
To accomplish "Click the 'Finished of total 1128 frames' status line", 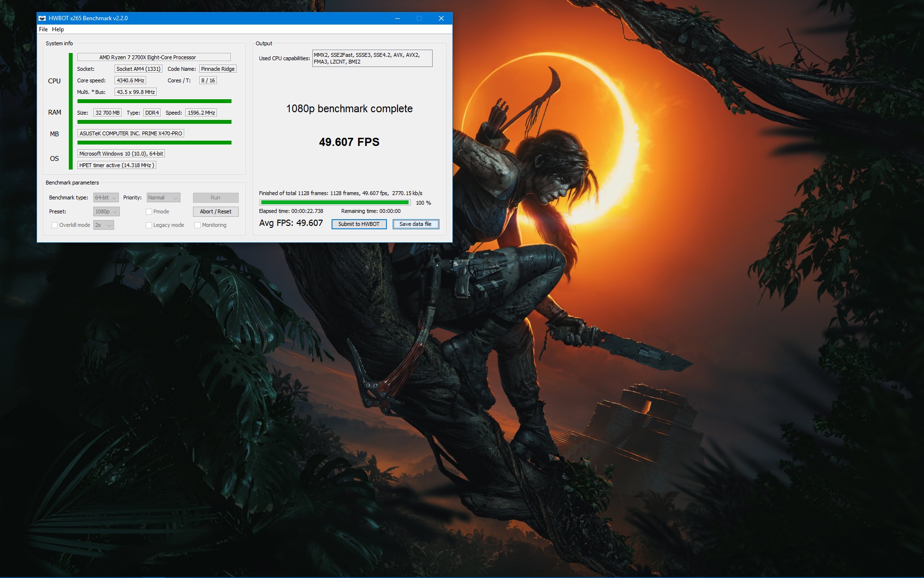I will pyautogui.click(x=341, y=193).
